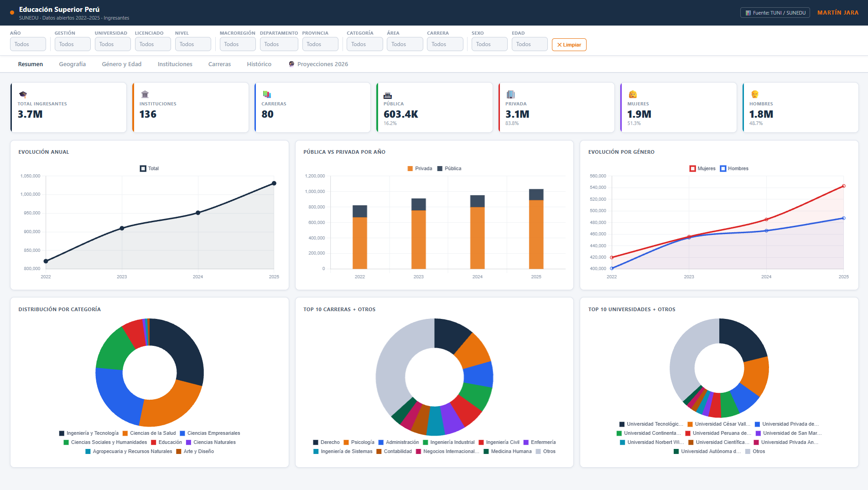The image size is (868, 490).
Task: Open the Macroregión filter dropdown
Action: tap(238, 44)
